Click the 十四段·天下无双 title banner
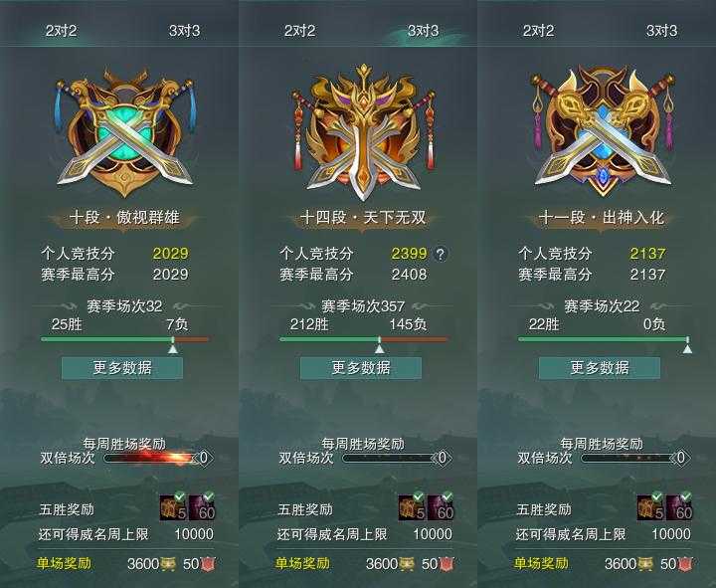Screen dimensions: 716x588 click(363, 218)
